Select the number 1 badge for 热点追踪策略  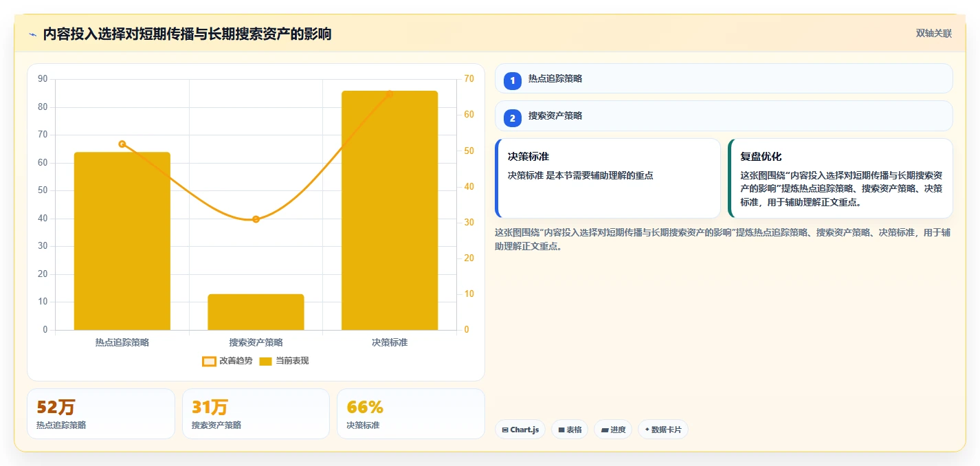click(513, 80)
